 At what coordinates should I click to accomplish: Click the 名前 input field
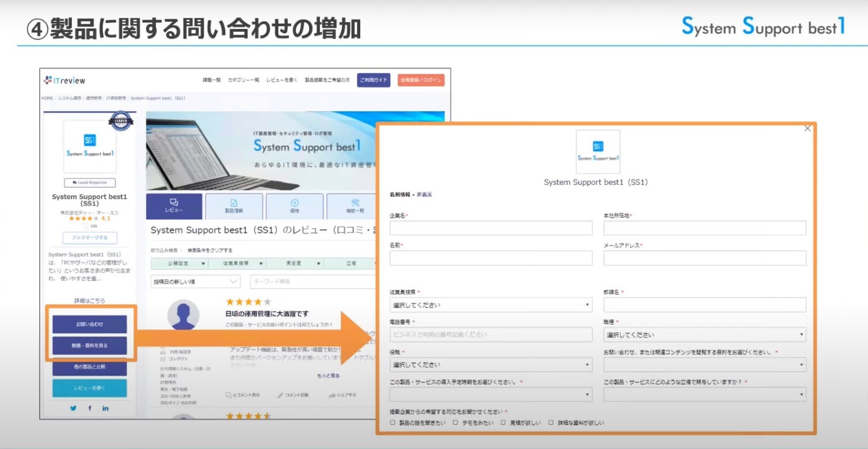click(491, 258)
